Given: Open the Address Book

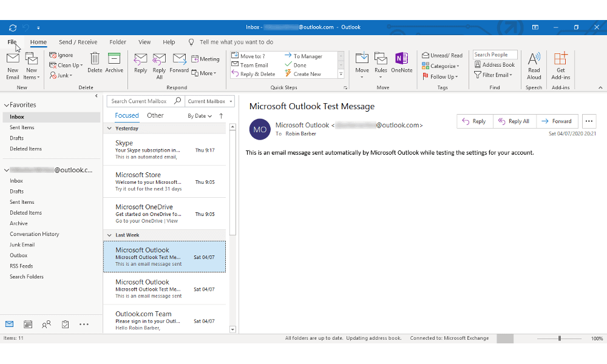Looking at the screenshot, I should pyautogui.click(x=494, y=64).
